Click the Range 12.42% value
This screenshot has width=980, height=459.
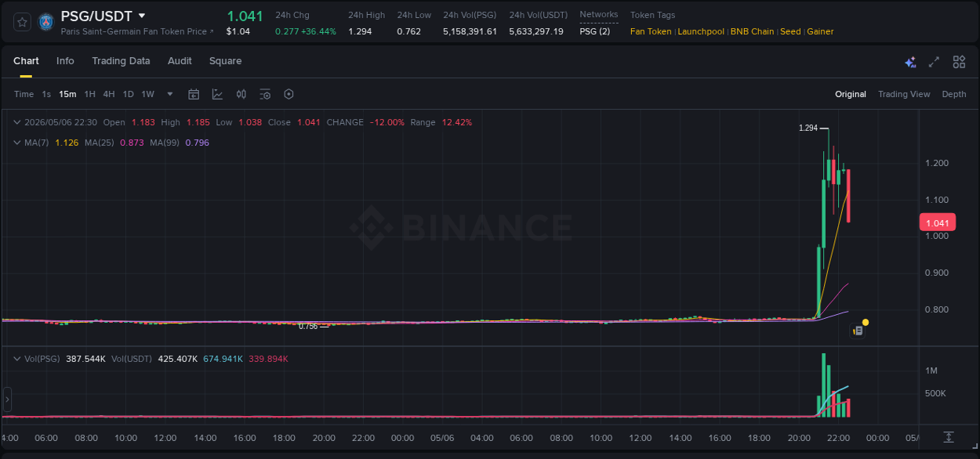457,122
